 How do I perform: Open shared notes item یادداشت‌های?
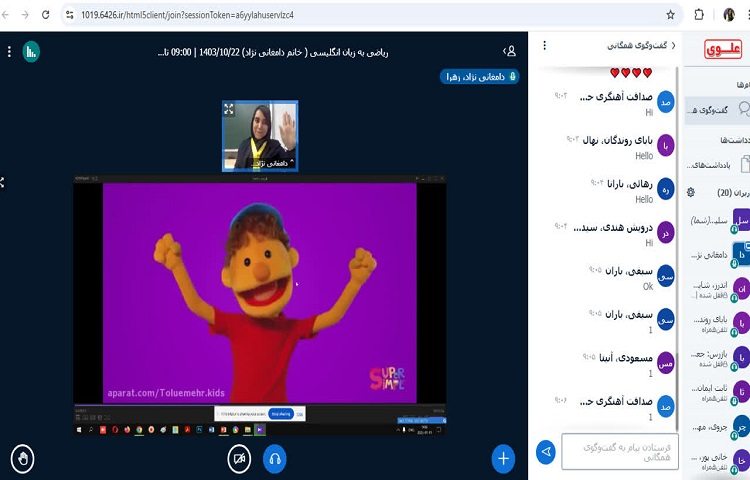(x=717, y=165)
